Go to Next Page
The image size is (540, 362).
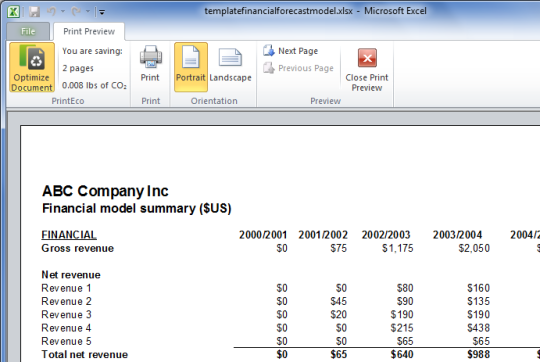(x=291, y=51)
